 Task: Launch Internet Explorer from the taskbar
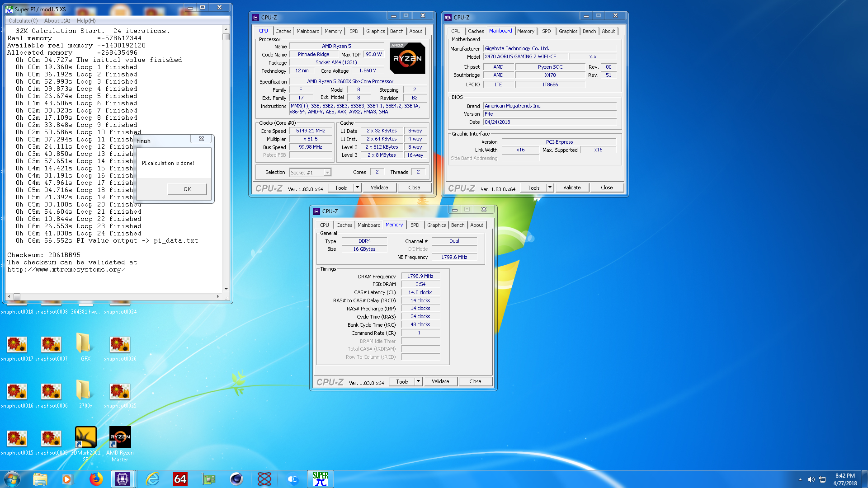153,479
